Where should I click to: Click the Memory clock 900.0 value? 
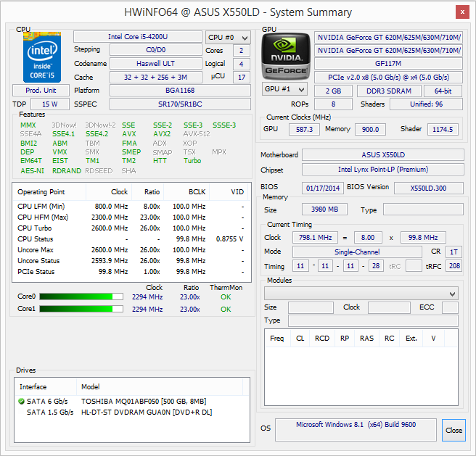coord(370,130)
